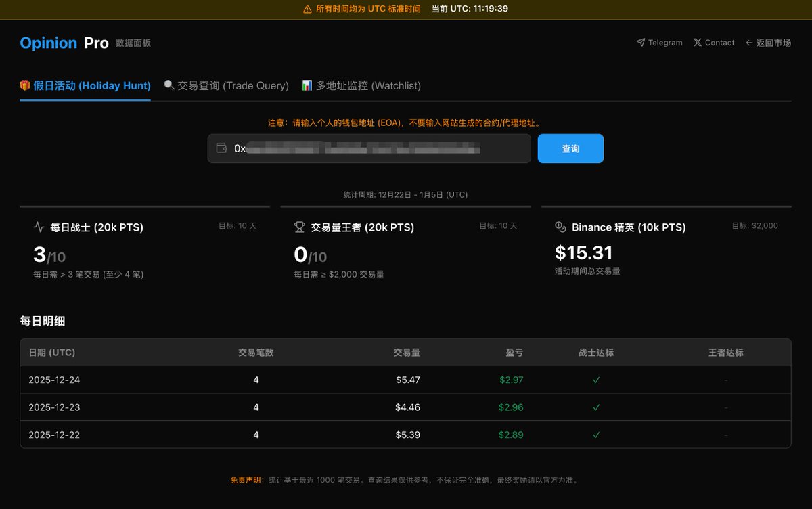Click the magnifier icon on the Trade Query tab
The image size is (812, 509).
click(x=169, y=85)
